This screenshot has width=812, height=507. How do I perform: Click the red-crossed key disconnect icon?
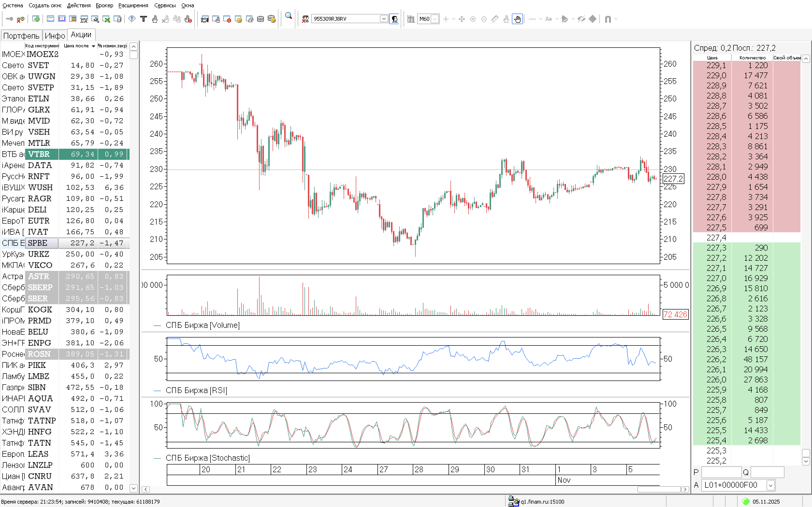pyautogui.click(x=21, y=19)
